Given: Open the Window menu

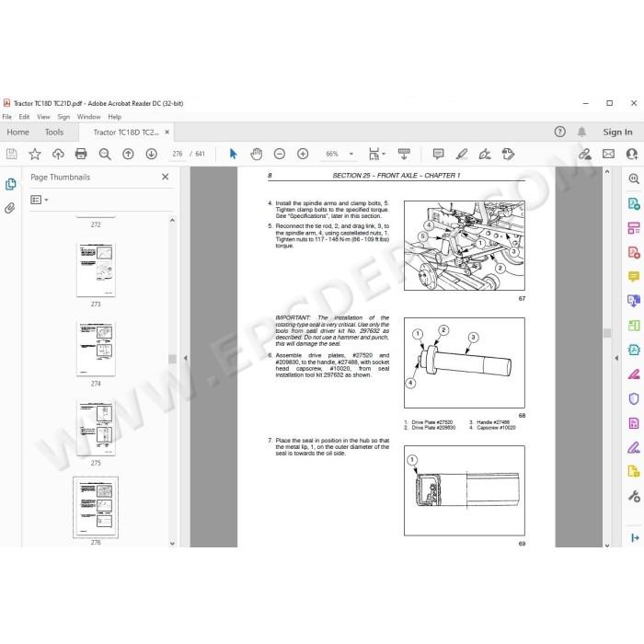Looking at the screenshot, I should 88,117.
